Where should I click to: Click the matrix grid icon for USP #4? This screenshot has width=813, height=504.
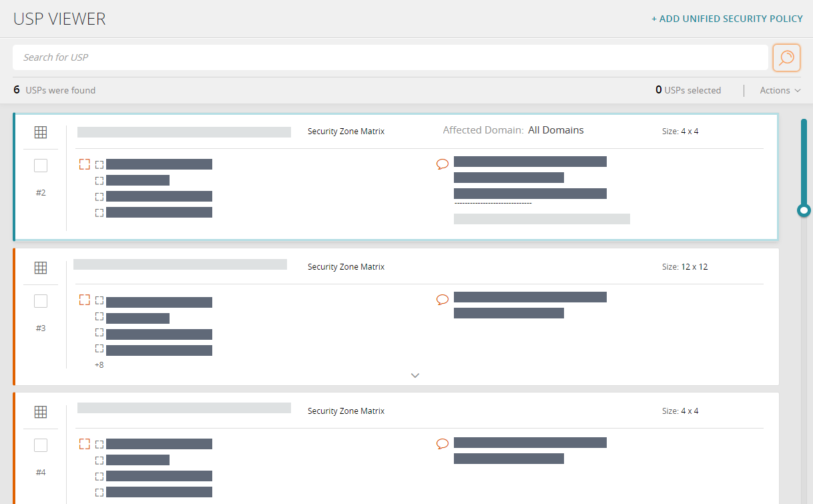[x=41, y=412]
